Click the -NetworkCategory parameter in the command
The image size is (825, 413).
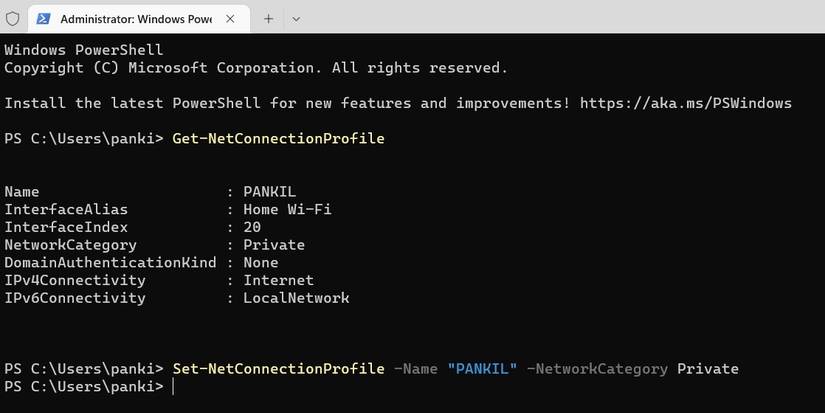(597, 369)
